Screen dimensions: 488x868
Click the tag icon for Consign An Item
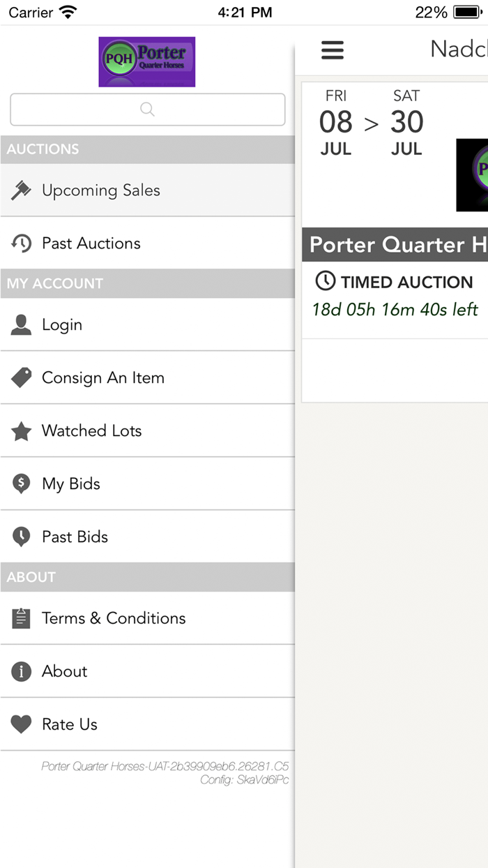tap(21, 377)
